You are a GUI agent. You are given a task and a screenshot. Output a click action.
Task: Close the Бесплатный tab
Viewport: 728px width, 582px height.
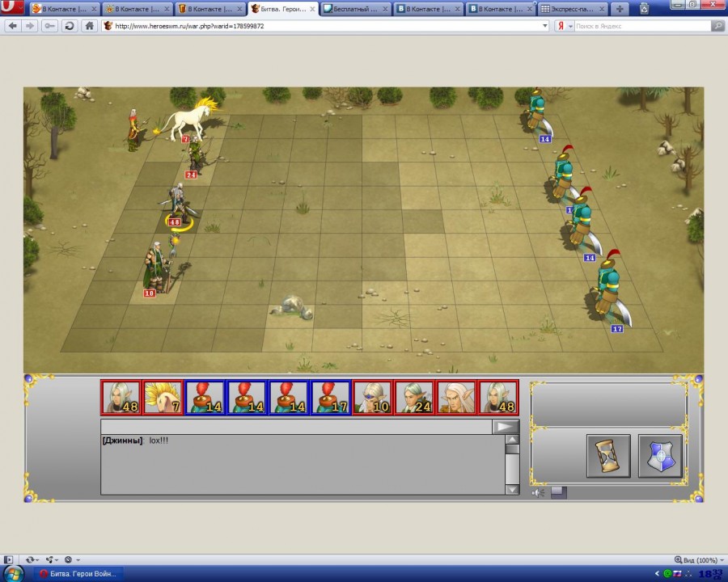(x=385, y=9)
